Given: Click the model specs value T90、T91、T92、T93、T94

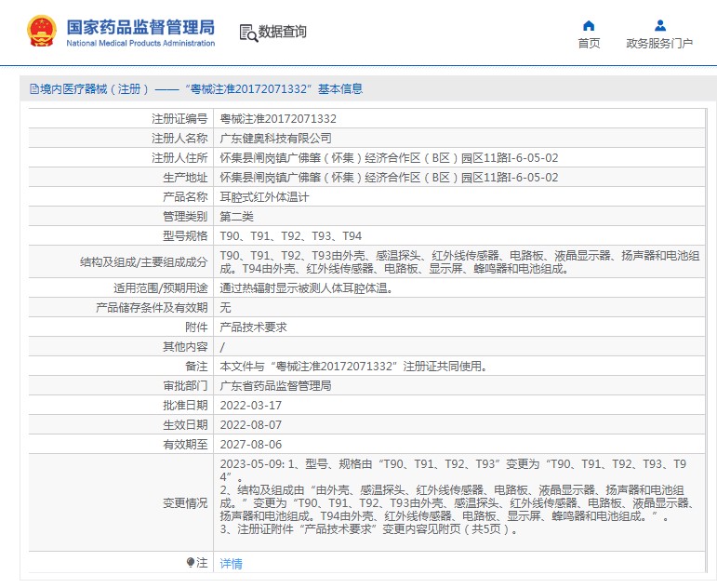Looking at the screenshot, I should [290, 236].
